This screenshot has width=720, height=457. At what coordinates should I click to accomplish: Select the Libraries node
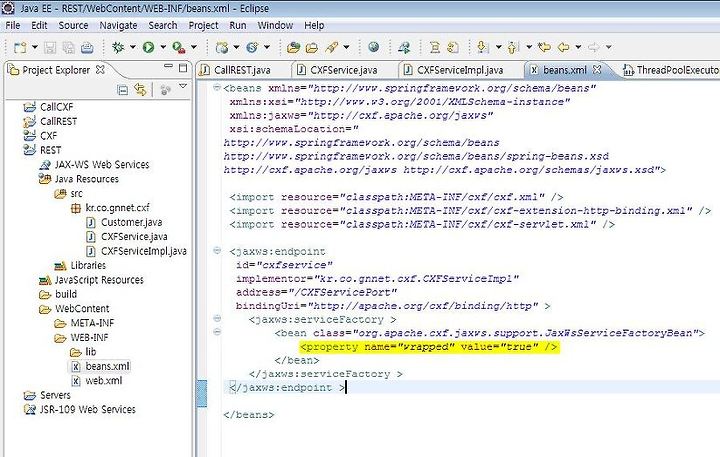tap(88, 265)
